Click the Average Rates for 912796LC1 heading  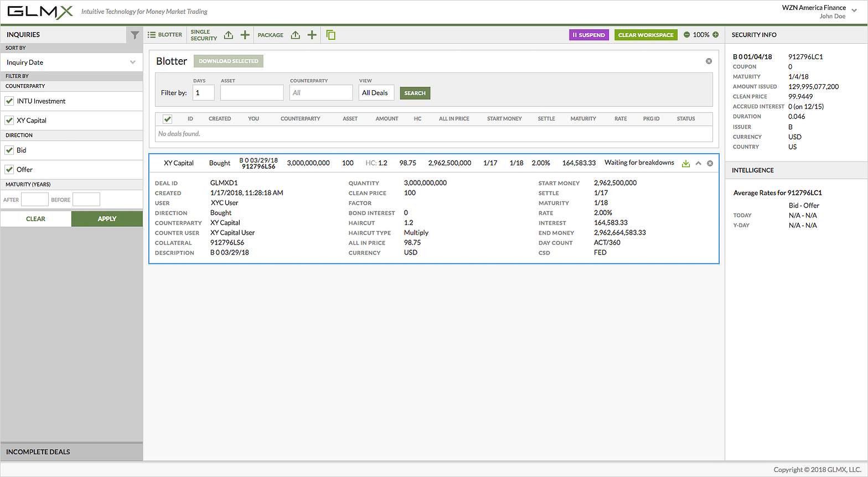778,193
